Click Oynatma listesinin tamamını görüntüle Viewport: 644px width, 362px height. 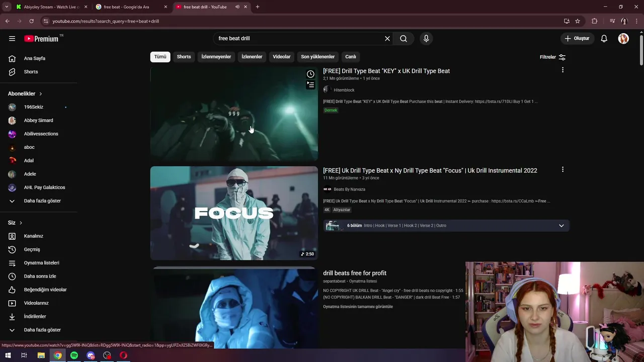[x=358, y=307]
